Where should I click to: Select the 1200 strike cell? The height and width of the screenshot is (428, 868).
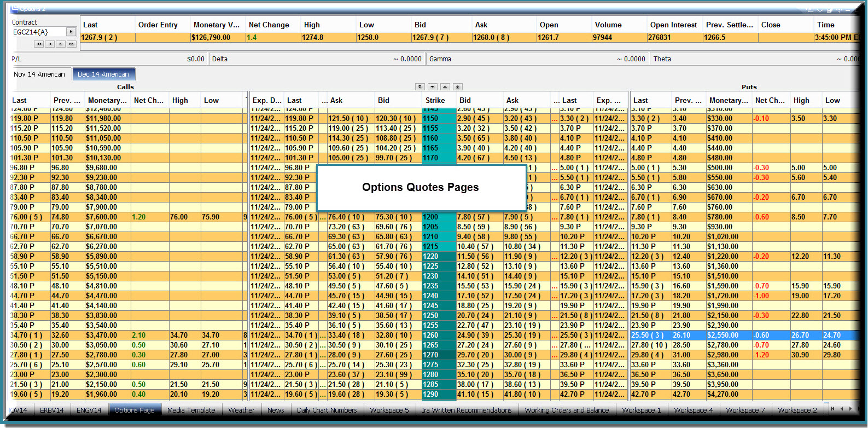pyautogui.click(x=439, y=217)
